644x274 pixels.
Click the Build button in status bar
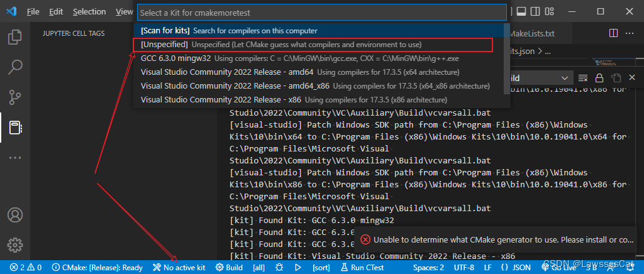229,268
